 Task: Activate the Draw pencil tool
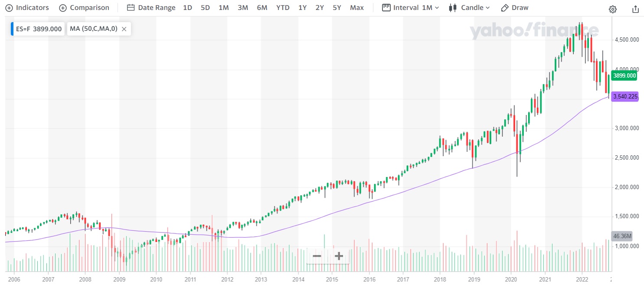[515, 8]
